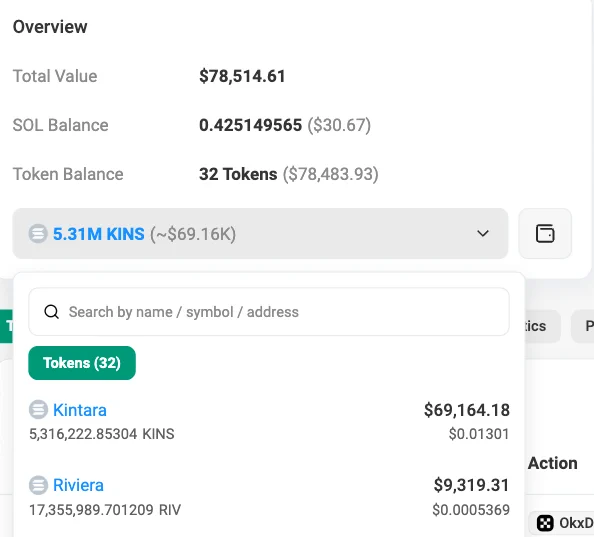This screenshot has height=537, width=594.
Task: Select the $9,319.31 Riviera value
Action: [x=472, y=485]
